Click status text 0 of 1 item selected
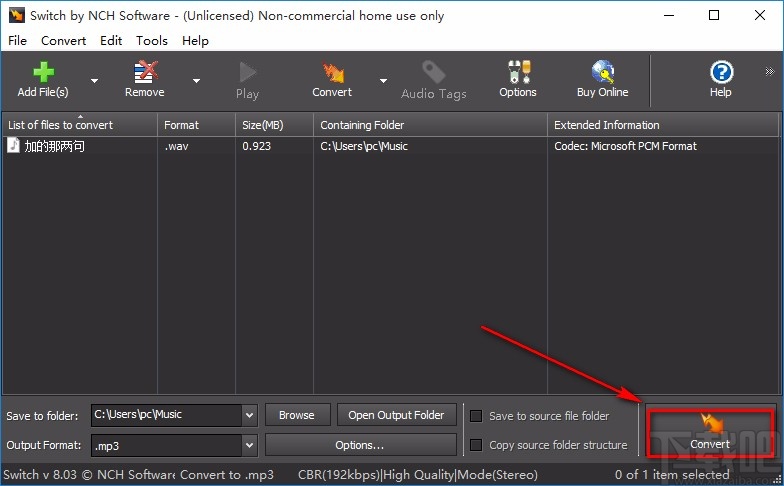The image size is (784, 486). pyautogui.click(x=672, y=475)
